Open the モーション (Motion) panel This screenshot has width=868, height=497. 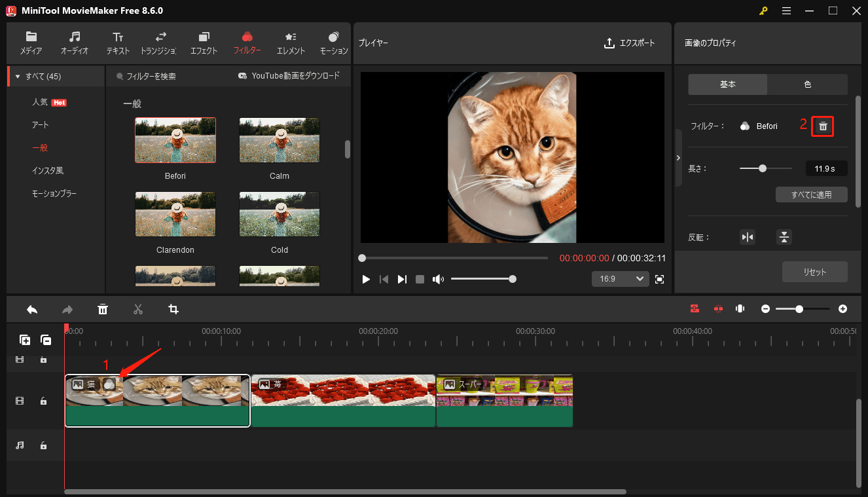(x=333, y=43)
